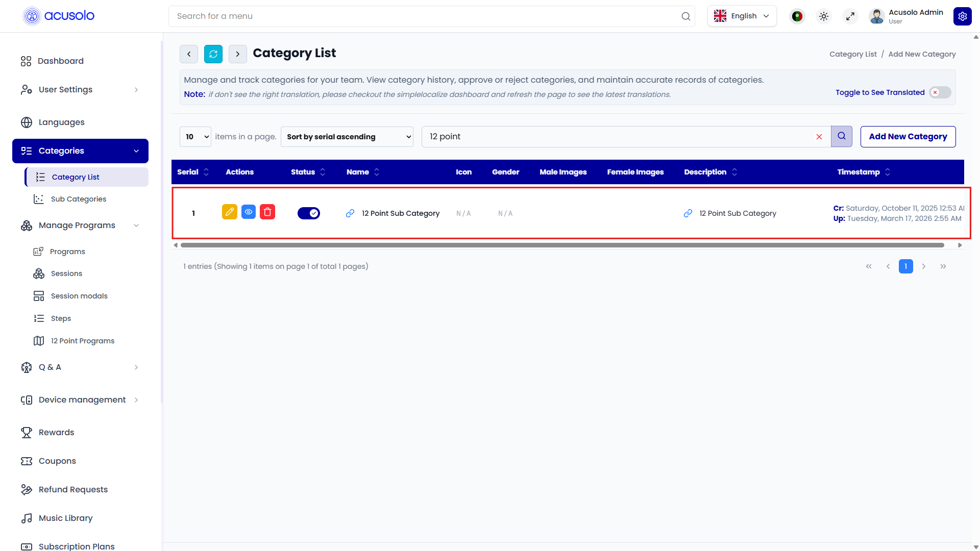Refresh the Category List page

(213, 54)
